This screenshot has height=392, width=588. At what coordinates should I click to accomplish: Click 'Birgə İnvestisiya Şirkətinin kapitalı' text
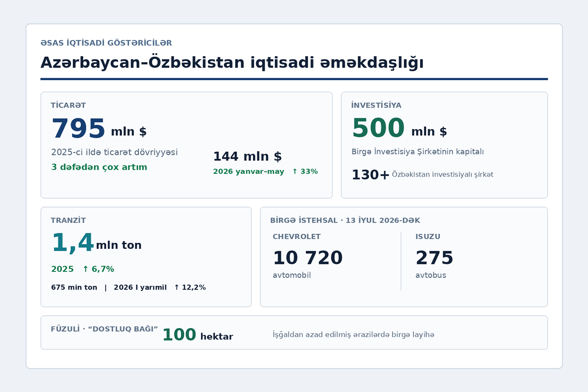[x=417, y=152]
